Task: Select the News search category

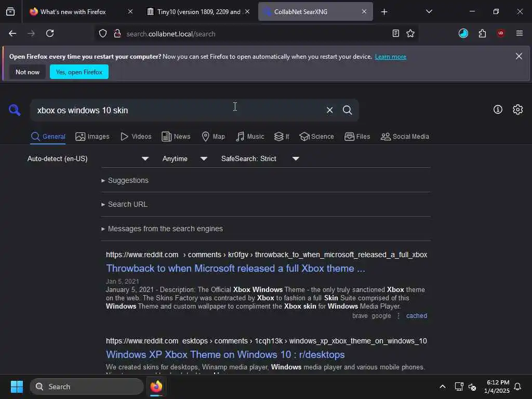Action: [176, 137]
